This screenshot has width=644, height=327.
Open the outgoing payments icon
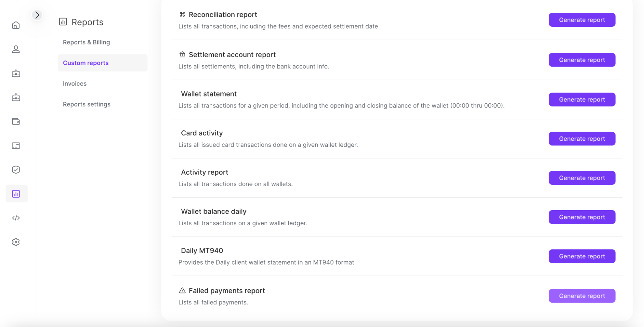tap(16, 97)
